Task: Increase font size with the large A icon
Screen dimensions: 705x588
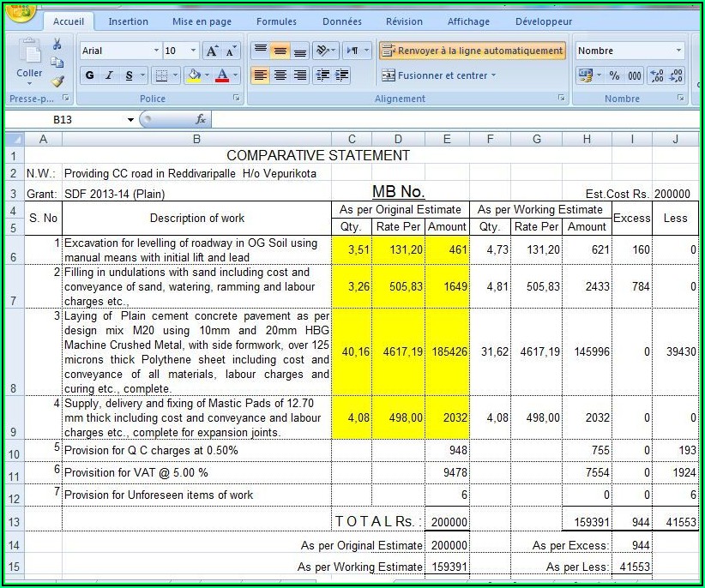Action: click(x=212, y=51)
